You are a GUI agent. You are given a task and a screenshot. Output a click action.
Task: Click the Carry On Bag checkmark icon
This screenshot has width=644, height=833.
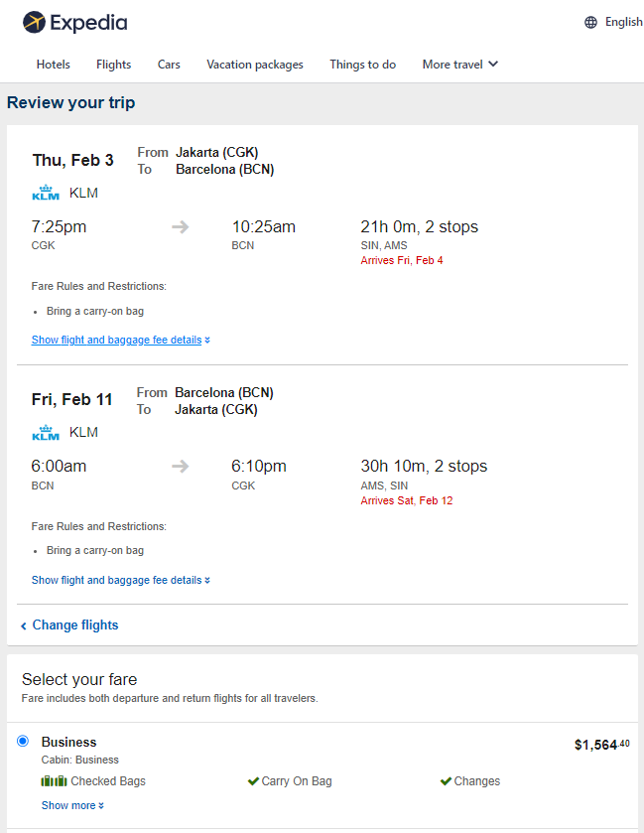(x=253, y=781)
